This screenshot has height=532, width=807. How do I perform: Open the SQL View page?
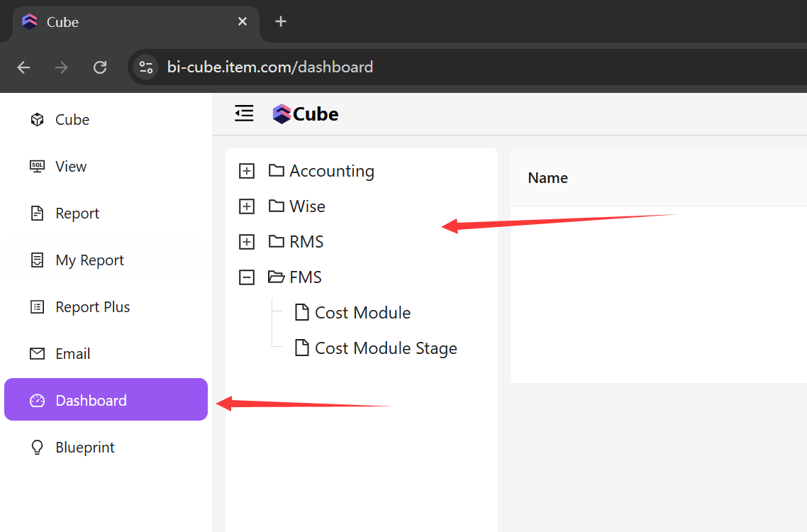click(x=70, y=167)
